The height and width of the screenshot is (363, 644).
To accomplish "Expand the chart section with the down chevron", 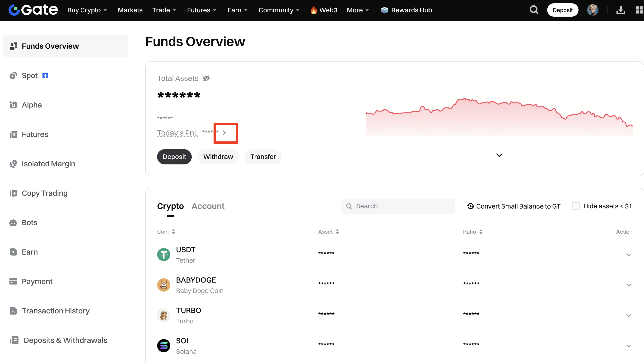I will coord(499,155).
